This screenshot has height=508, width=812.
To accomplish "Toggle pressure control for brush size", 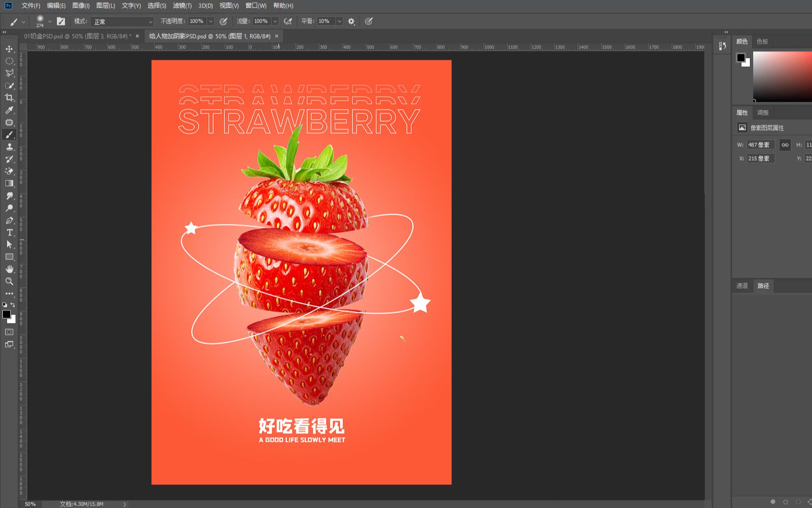I will (369, 21).
